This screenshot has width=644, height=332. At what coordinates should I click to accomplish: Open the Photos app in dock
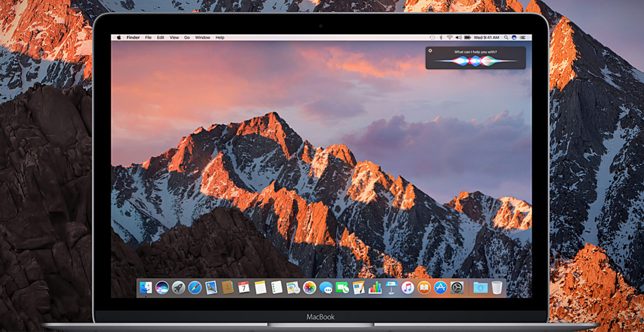(x=309, y=288)
